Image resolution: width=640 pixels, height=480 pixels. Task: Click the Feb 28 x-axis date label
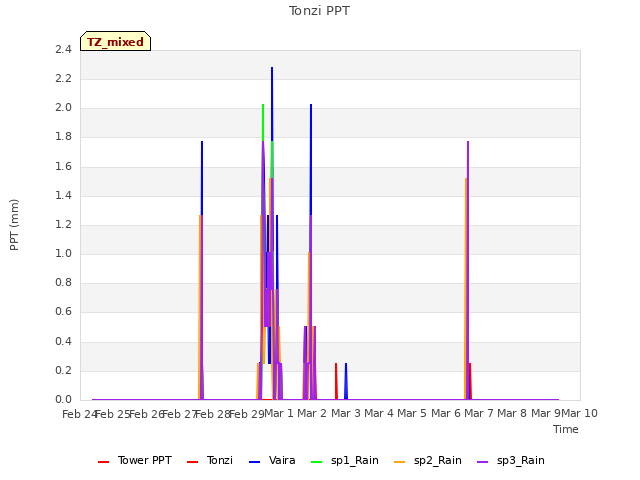213,414
